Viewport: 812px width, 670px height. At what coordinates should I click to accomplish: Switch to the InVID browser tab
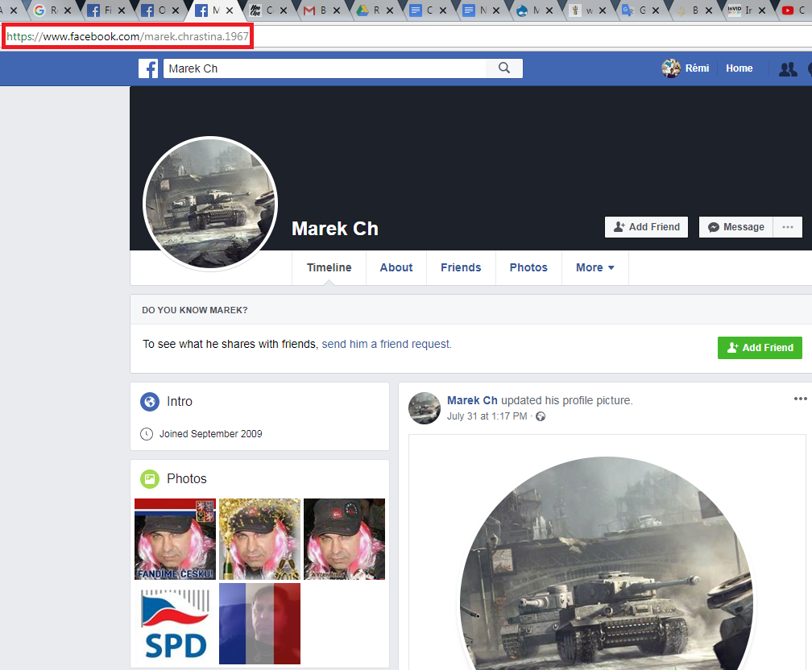click(x=740, y=10)
